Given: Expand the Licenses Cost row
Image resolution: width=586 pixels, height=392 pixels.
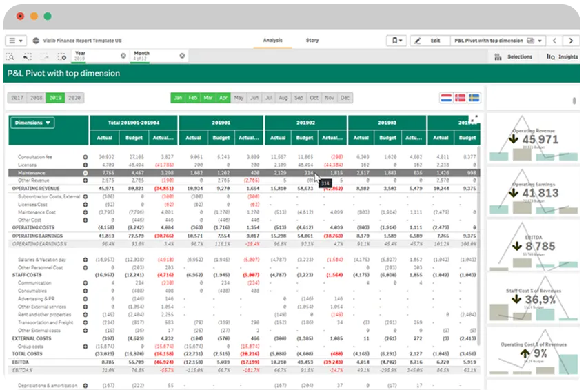Looking at the screenshot, I should click(85, 205).
